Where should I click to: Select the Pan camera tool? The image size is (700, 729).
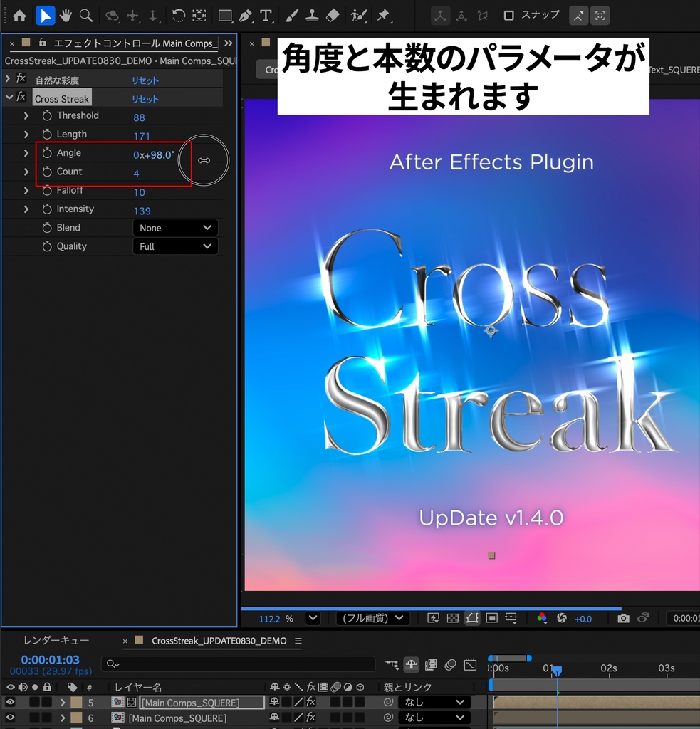click(133, 16)
